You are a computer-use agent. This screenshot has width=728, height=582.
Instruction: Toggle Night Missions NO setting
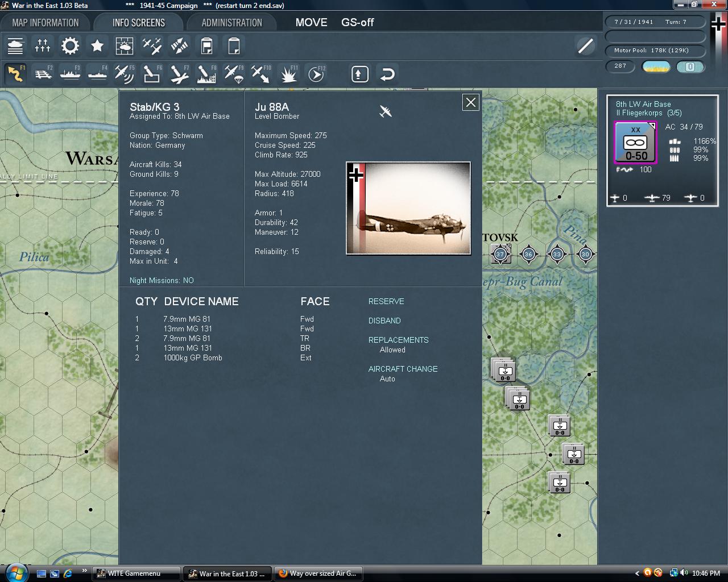coord(162,280)
